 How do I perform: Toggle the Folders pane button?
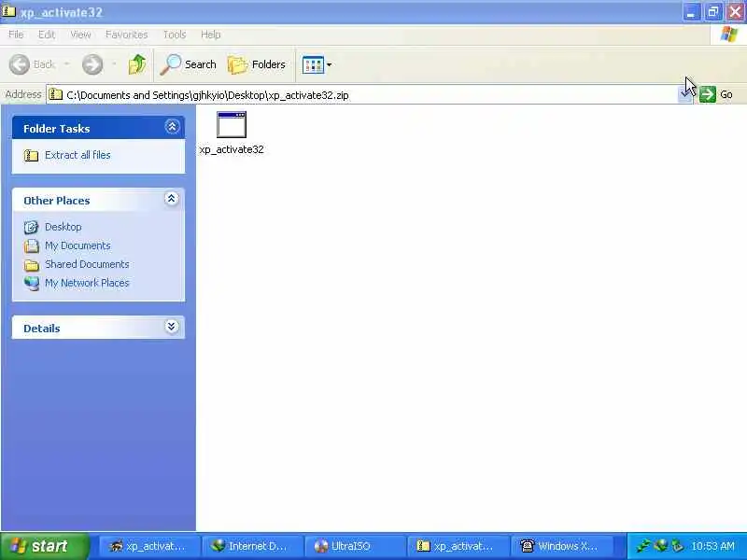256,64
